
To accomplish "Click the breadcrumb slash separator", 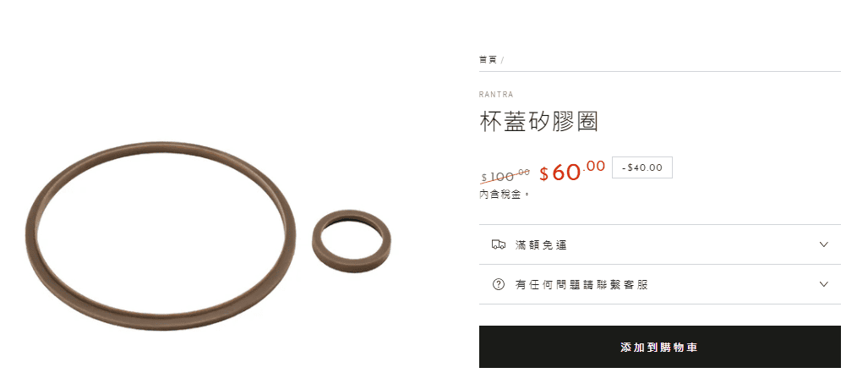I will 502,60.
